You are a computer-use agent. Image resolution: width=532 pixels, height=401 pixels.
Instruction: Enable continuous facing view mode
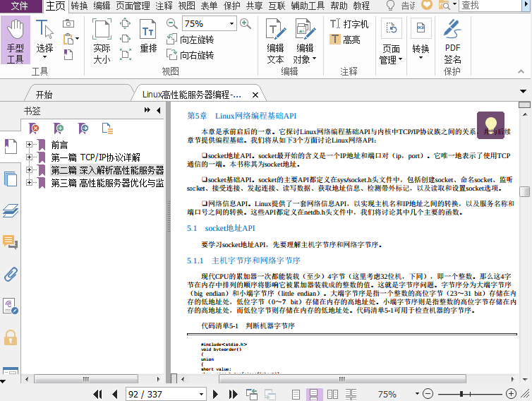pyautogui.click(x=351, y=394)
